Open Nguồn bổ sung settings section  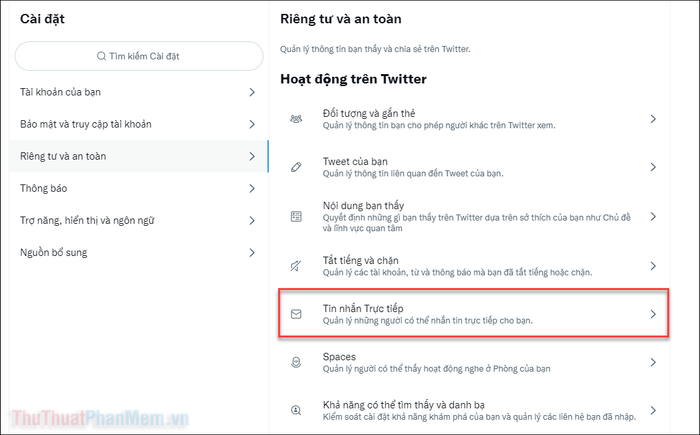[138, 253]
